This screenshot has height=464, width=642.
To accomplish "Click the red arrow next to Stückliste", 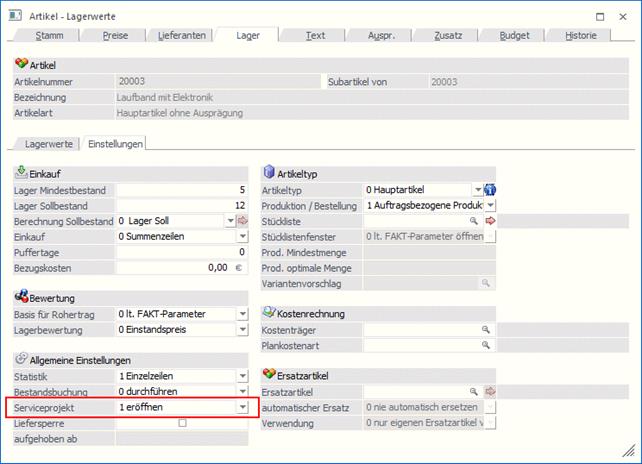I will pos(491,220).
